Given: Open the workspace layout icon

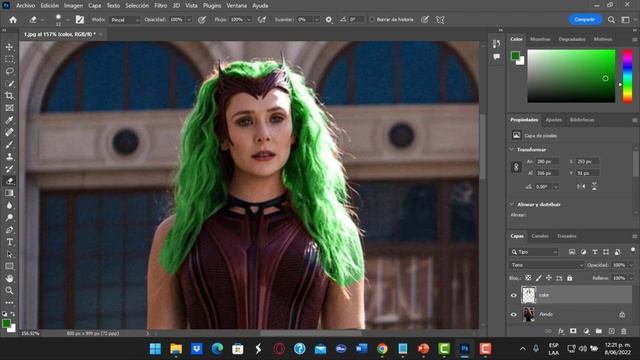Looking at the screenshot, I should (x=625, y=20).
